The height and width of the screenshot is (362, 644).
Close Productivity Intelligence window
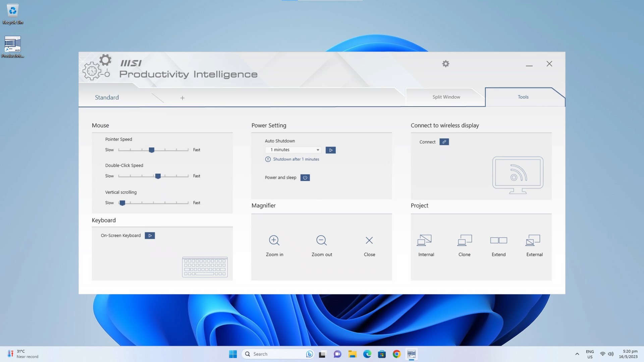point(549,64)
